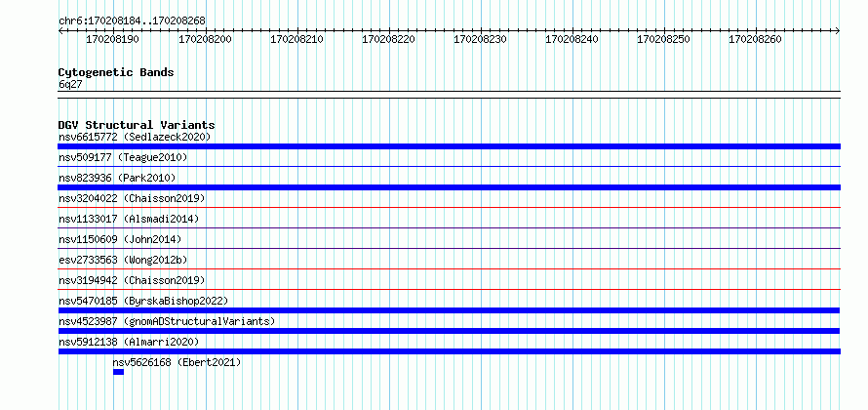The height and width of the screenshot is (410, 868).
Task: Click the Cytogenetic Bands track title
Action: [x=116, y=72]
